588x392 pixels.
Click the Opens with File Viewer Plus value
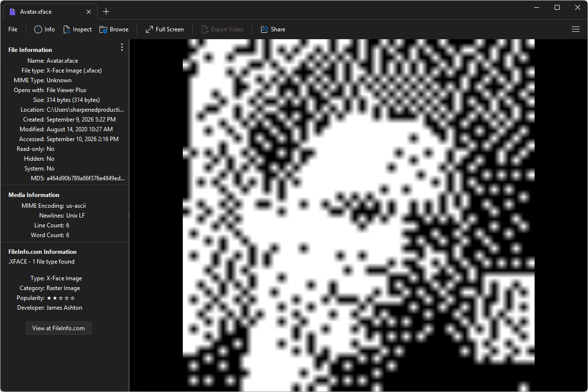pos(66,90)
